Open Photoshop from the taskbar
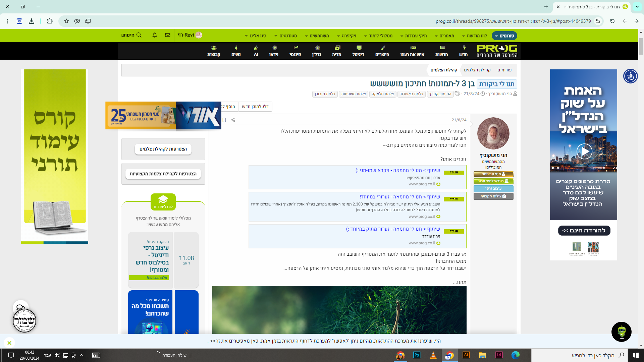Viewport: 644px width, 362px height. coord(417,355)
